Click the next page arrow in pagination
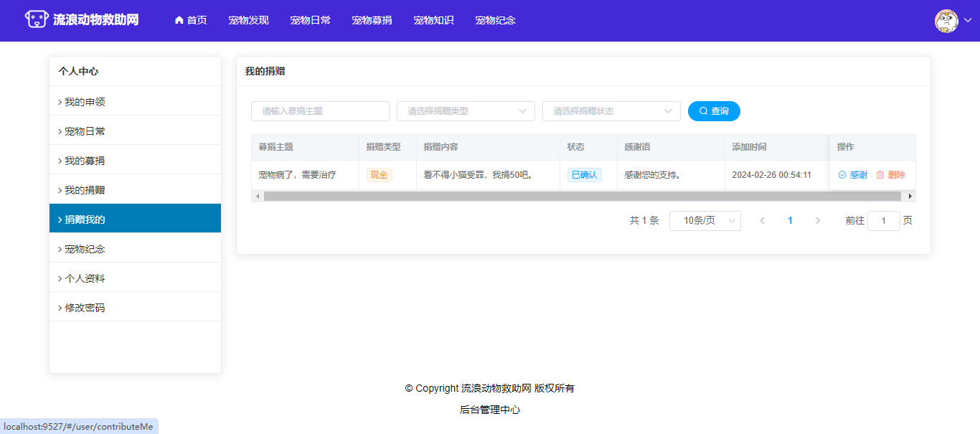 (818, 221)
